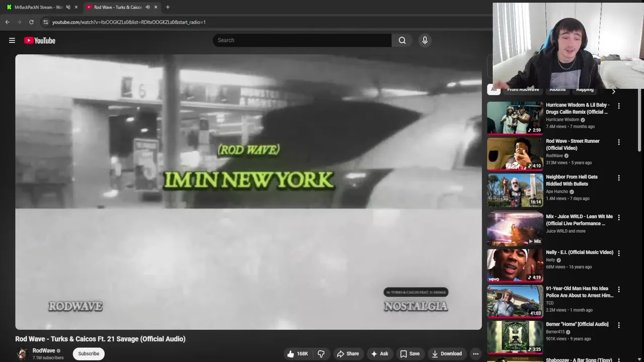The image size is (644, 362).
Task: Open RodWave channel name link
Action: (44, 350)
